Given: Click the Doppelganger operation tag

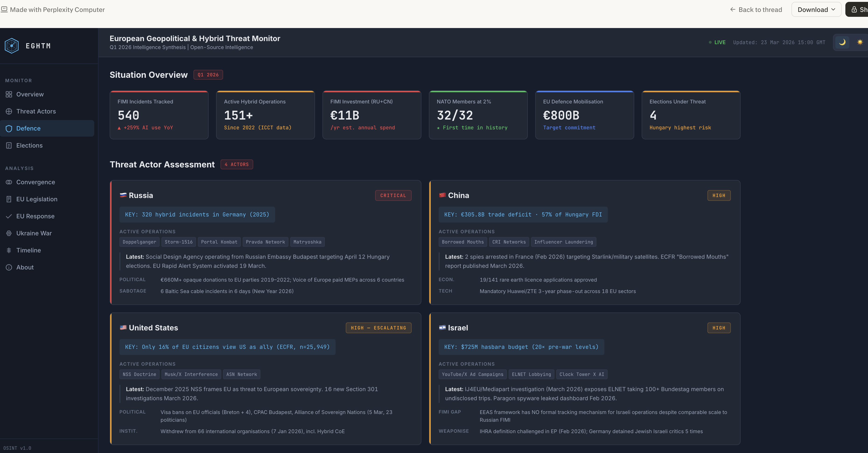Looking at the screenshot, I should tap(139, 242).
